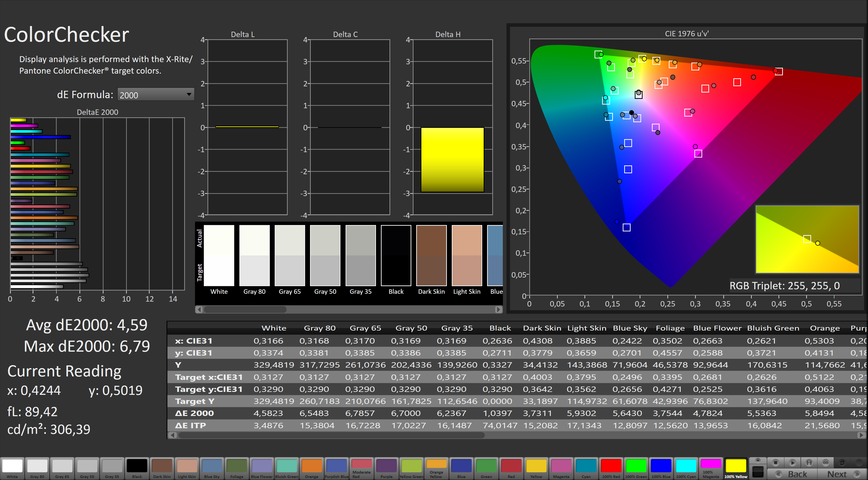Click the continuous read infinity icon

(x=826, y=463)
